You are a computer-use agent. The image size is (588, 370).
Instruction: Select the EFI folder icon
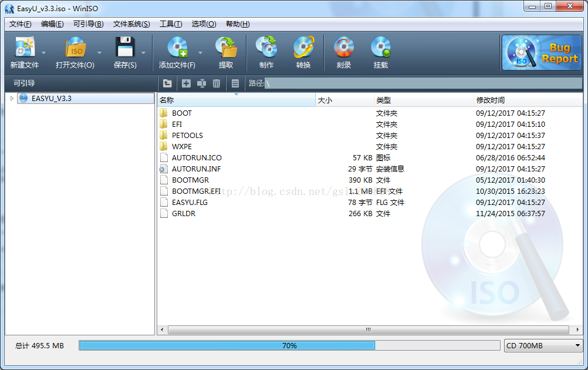coord(164,124)
